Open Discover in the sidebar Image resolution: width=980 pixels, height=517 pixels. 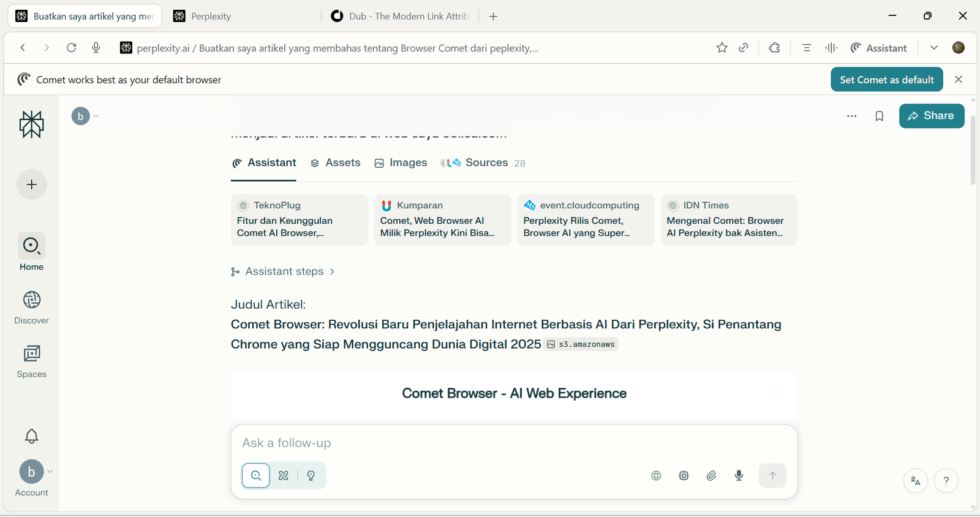tap(31, 307)
